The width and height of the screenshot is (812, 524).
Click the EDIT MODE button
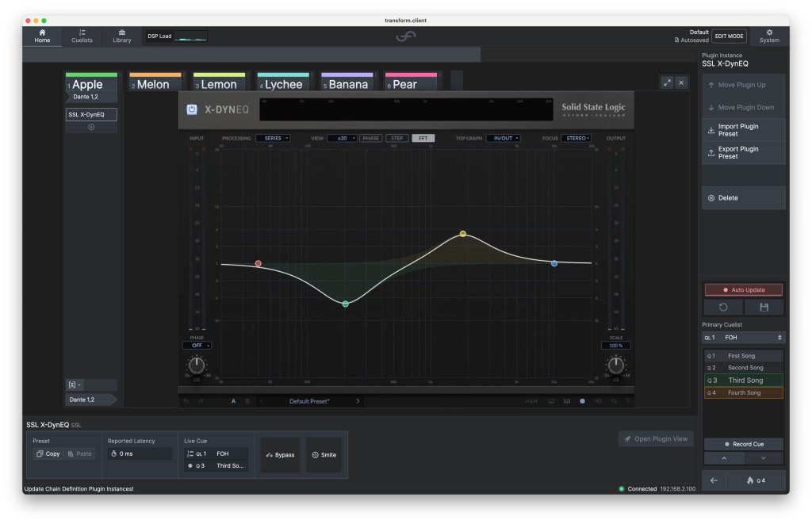click(730, 36)
